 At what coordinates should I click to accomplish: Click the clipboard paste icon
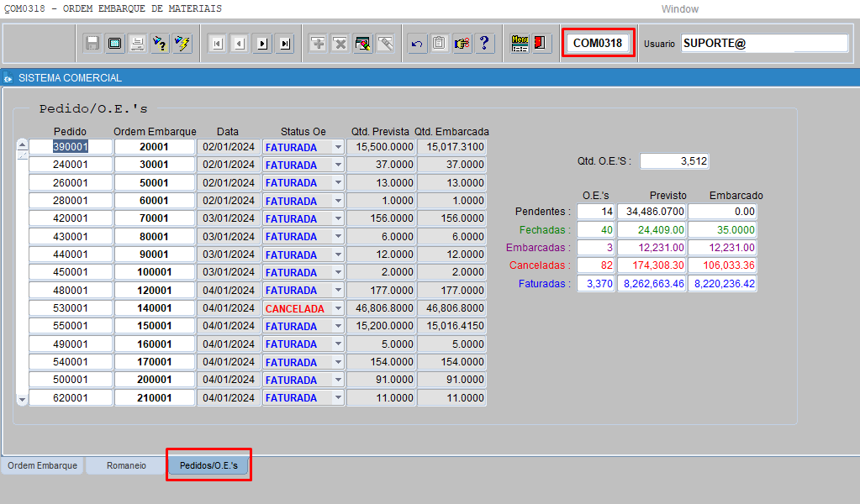click(439, 44)
